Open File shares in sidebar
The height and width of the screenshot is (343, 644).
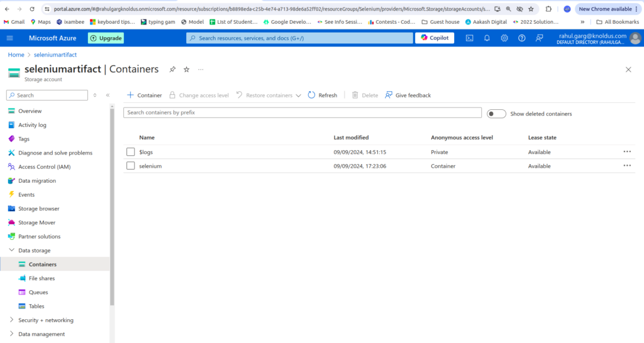42,278
